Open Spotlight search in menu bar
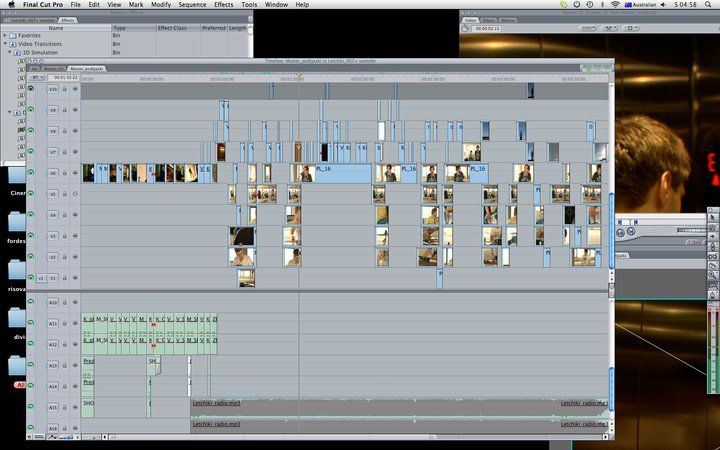 pyautogui.click(x=708, y=5)
